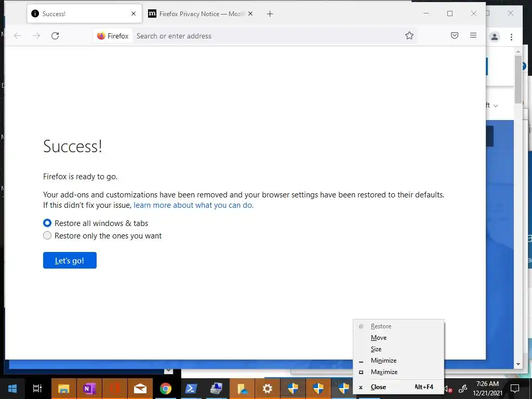Click the Firefox logo identity box

(x=113, y=36)
